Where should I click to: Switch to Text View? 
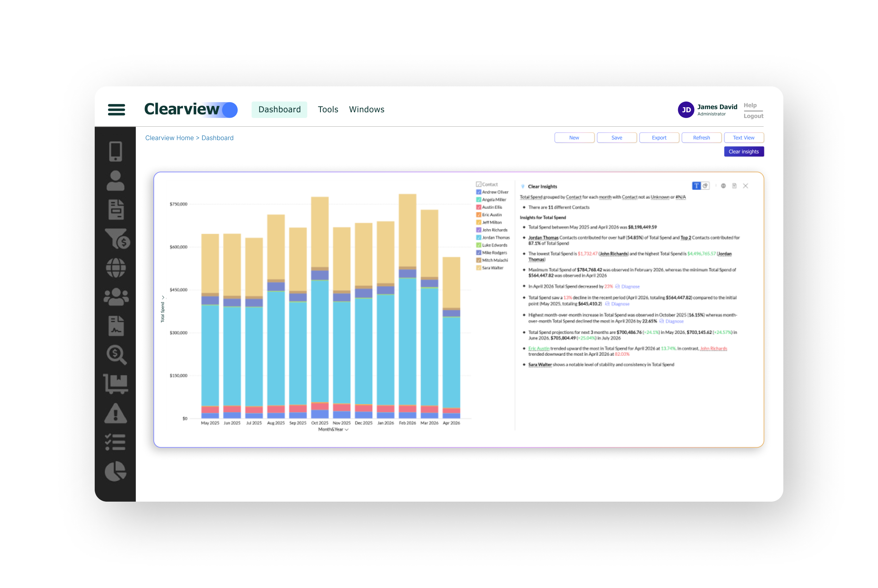point(744,137)
